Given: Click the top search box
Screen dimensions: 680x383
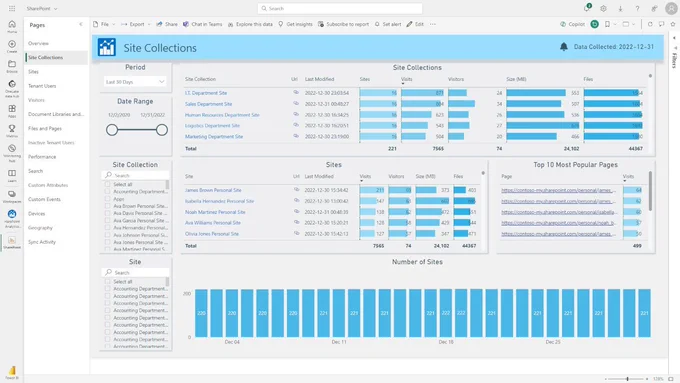Looking at the screenshot, I should 340,8.
